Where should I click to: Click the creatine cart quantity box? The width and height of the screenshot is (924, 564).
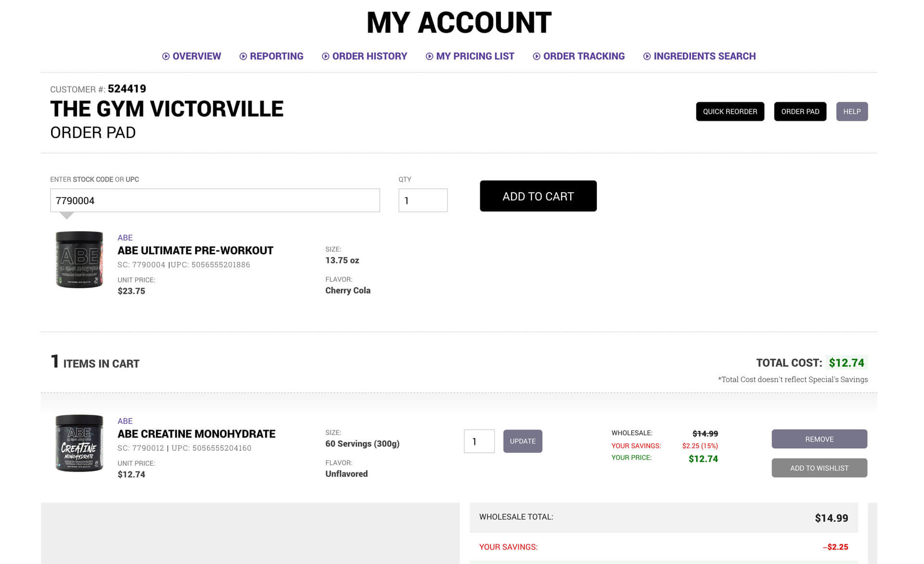click(x=479, y=441)
